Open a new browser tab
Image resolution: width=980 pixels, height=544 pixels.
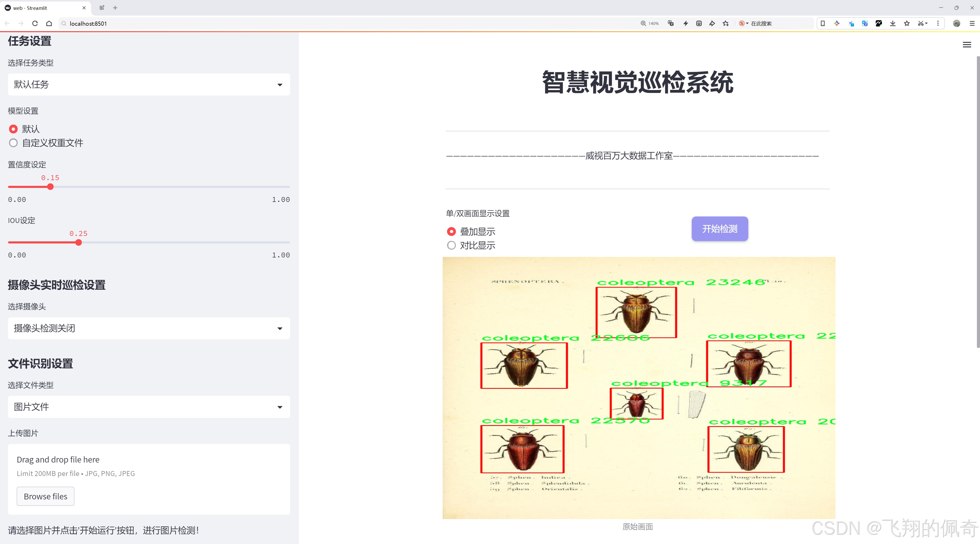[115, 8]
